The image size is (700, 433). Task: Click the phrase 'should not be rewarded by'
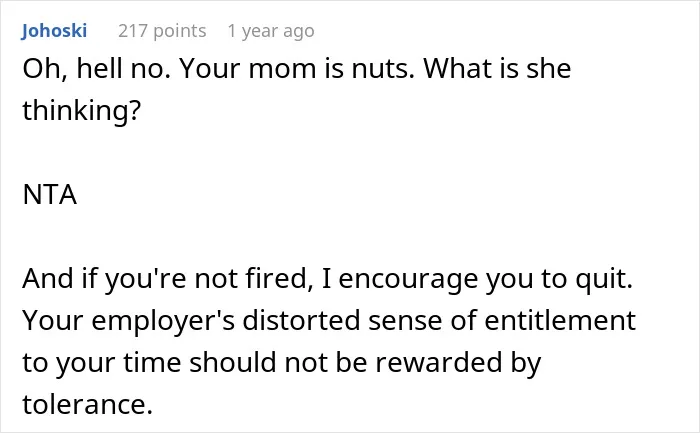[365, 362]
